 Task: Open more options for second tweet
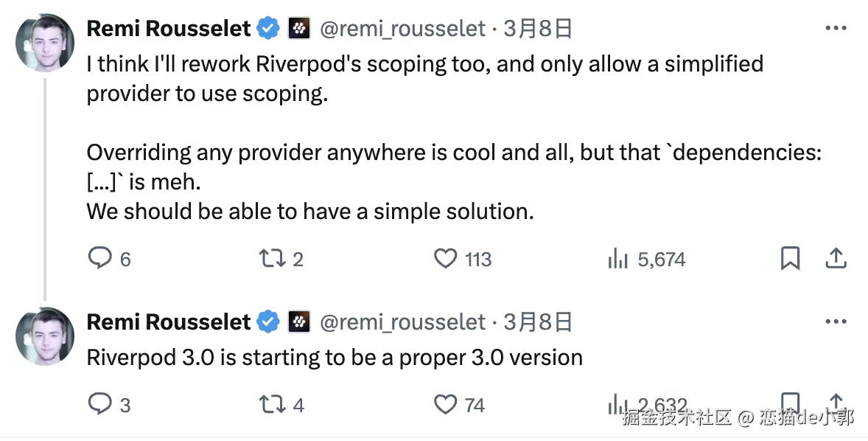pyautogui.click(x=836, y=322)
